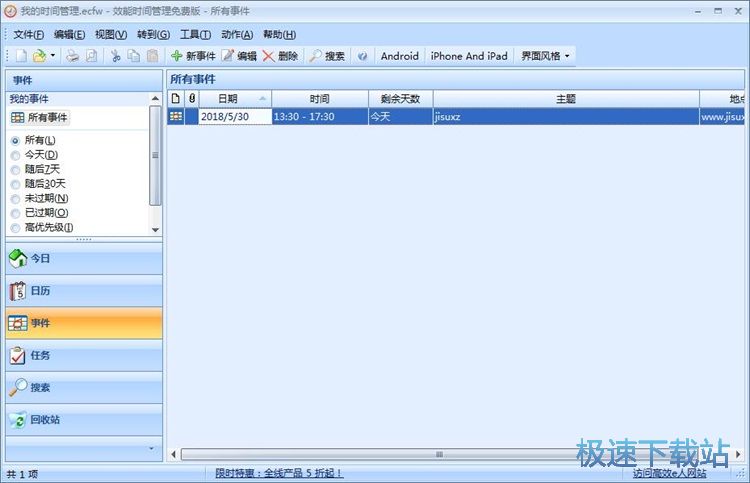
Task: Click the horizontal scroll left arrow
Action: tap(174, 454)
